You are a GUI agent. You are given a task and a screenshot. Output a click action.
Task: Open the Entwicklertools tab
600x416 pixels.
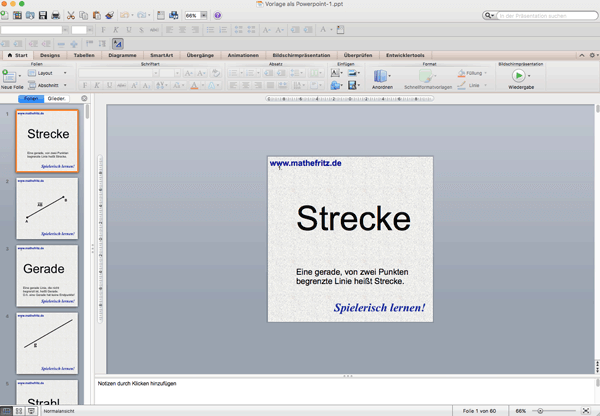[x=405, y=55]
